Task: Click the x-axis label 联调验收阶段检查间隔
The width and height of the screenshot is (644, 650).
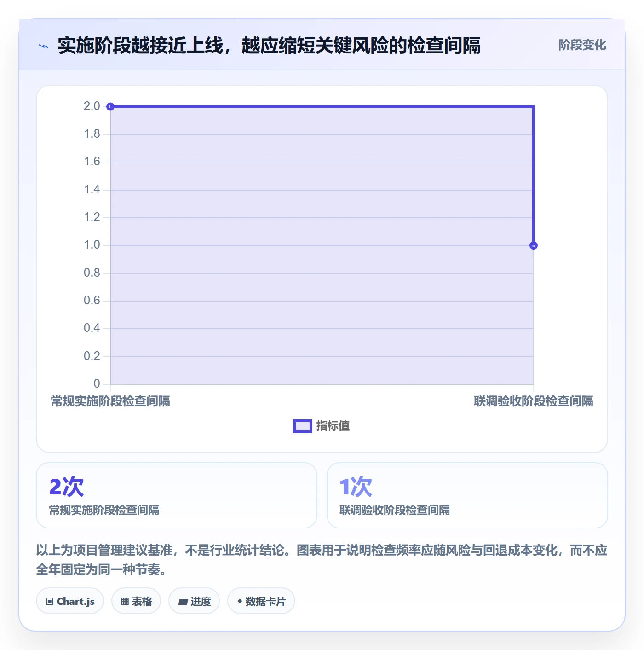Action: click(x=534, y=401)
